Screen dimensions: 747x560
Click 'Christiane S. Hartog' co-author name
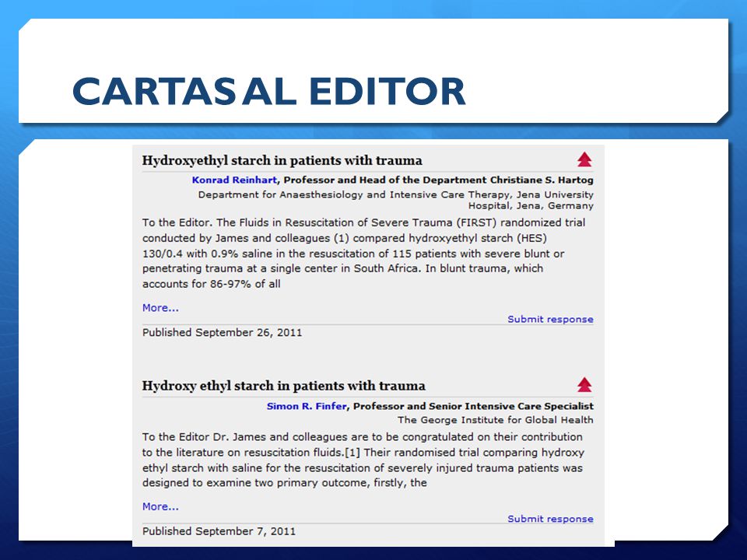click(542, 180)
